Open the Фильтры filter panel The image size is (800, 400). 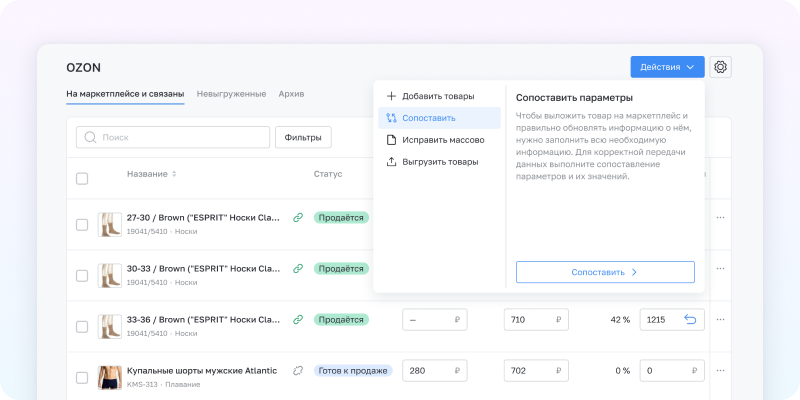[303, 137]
